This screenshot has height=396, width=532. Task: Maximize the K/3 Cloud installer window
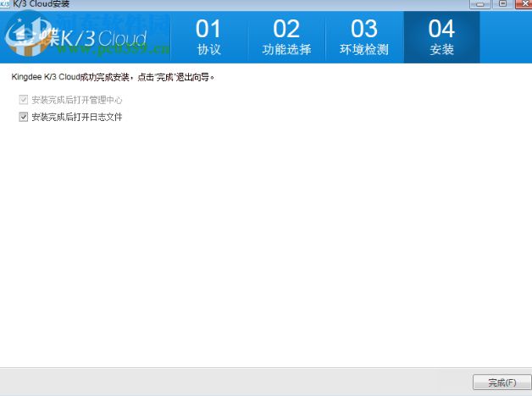(x=503, y=4)
